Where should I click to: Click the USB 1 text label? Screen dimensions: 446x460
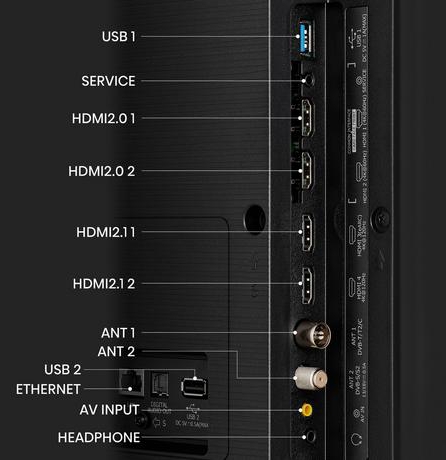(119, 36)
